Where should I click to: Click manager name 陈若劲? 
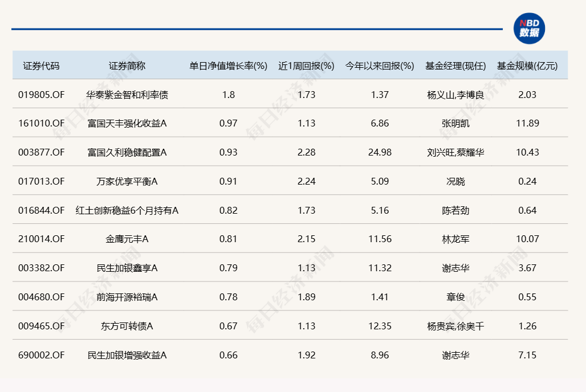455,210
